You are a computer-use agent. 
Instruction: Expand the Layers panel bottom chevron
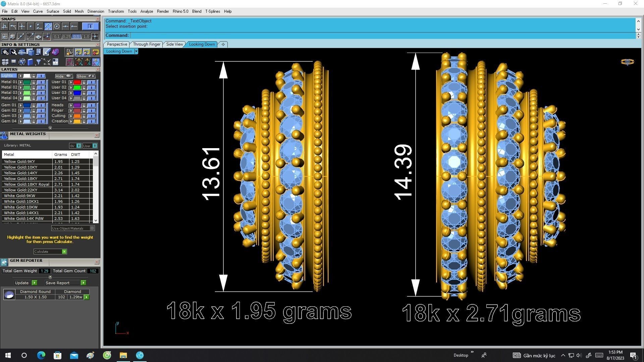coord(50,128)
